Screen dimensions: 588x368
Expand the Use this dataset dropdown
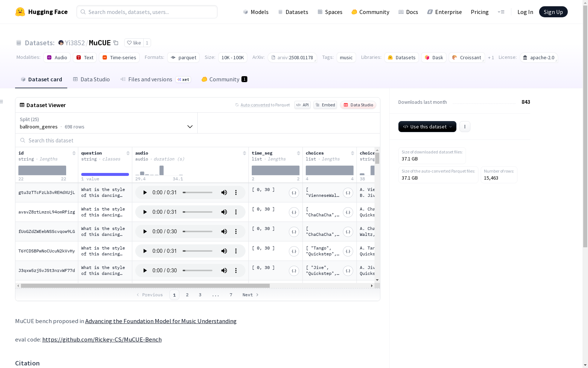[x=427, y=127]
